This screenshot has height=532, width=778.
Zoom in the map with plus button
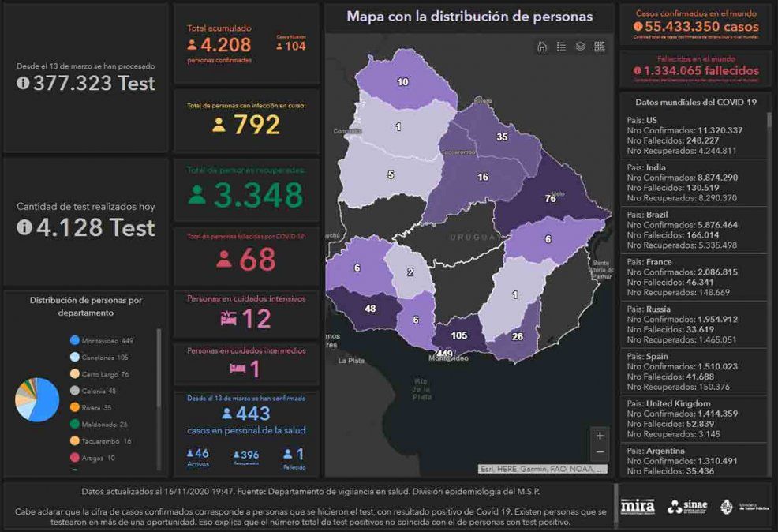point(600,436)
